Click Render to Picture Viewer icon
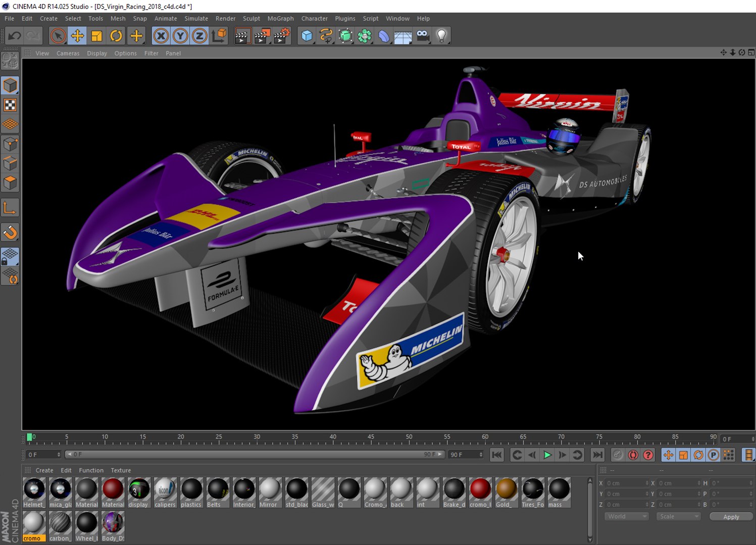This screenshot has width=756, height=545. point(262,36)
